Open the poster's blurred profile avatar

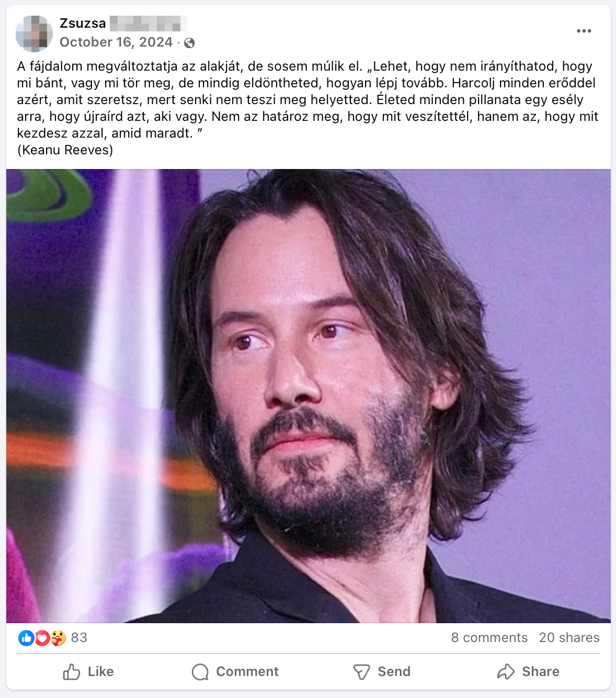click(34, 33)
